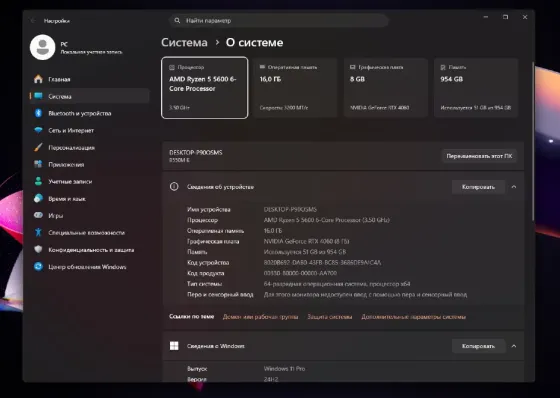Click the storage icon on Память card
This screenshot has width=560, height=398.
443,67
